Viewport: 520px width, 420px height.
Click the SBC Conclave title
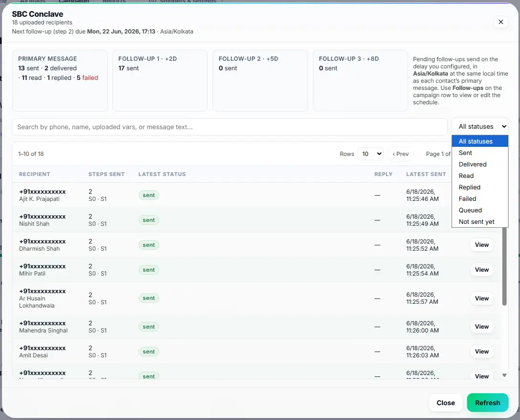coord(37,14)
